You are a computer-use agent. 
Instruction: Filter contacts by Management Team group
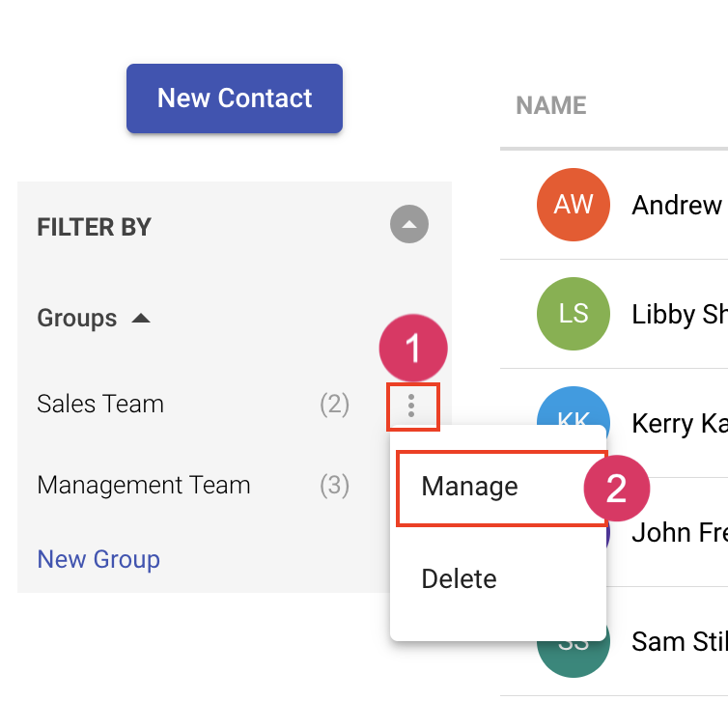tap(144, 485)
